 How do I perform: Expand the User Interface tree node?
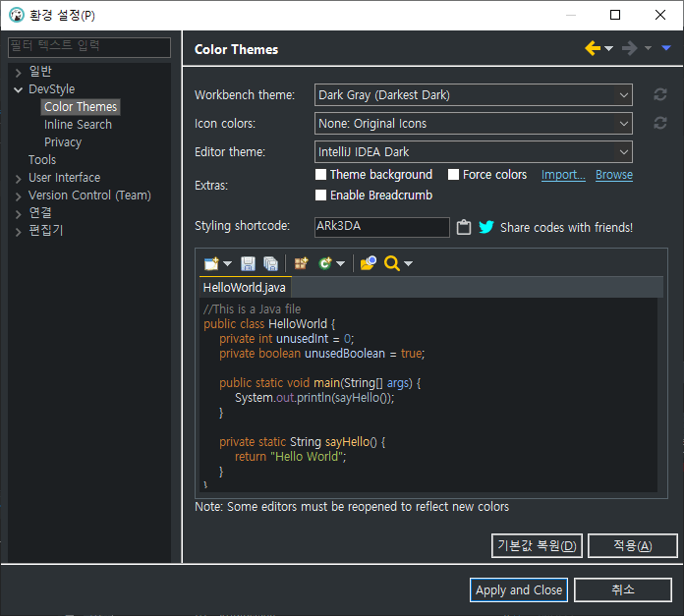click(18, 178)
